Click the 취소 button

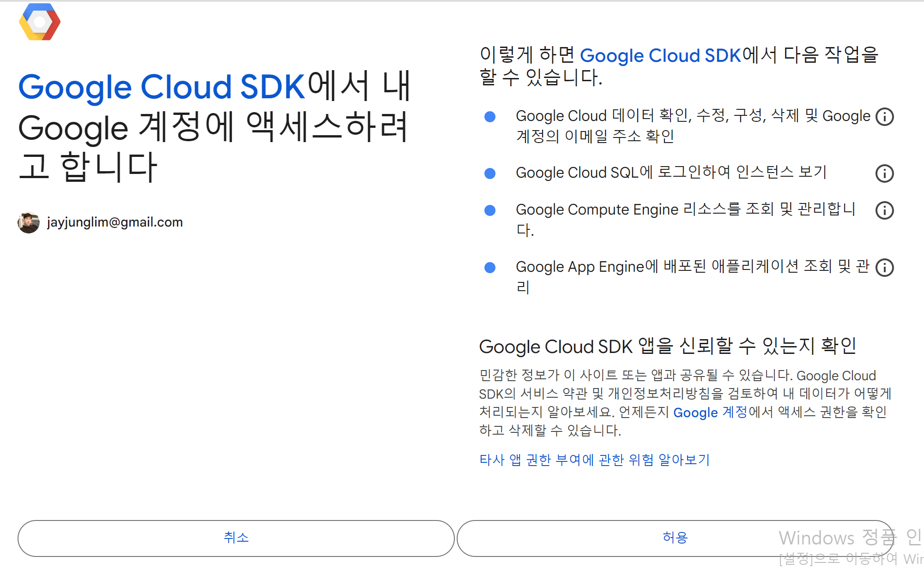236,538
